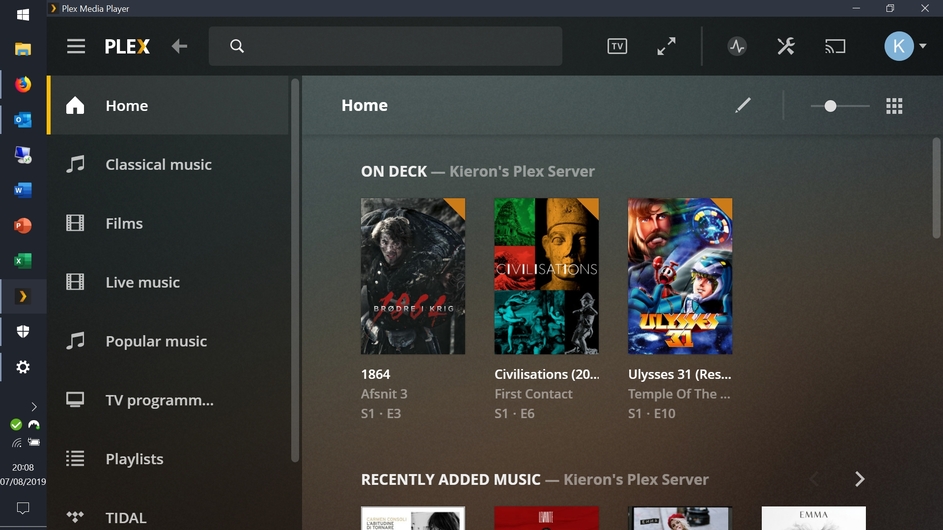The width and height of the screenshot is (943, 530).
Task: Click the S1 · E10 label
Action: [651, 414]
